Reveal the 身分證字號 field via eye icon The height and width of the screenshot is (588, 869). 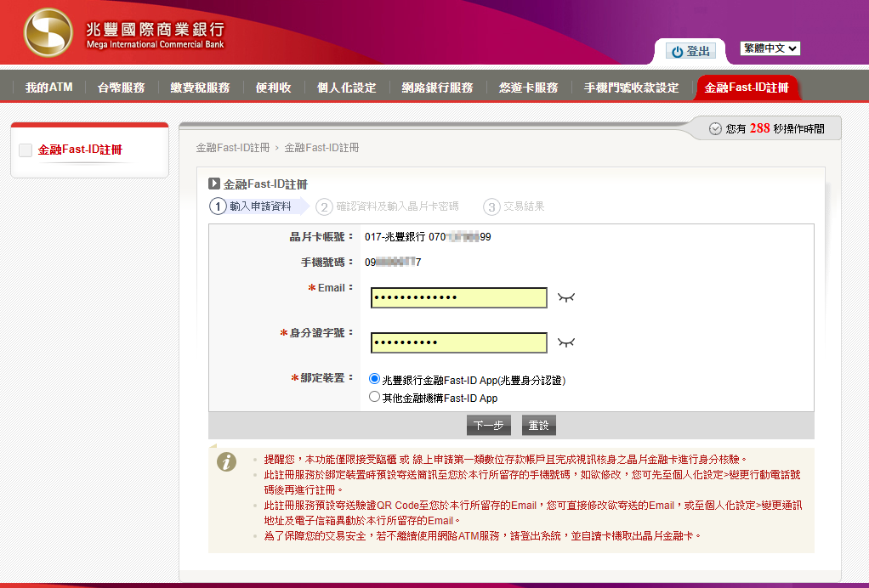point(565,342)
